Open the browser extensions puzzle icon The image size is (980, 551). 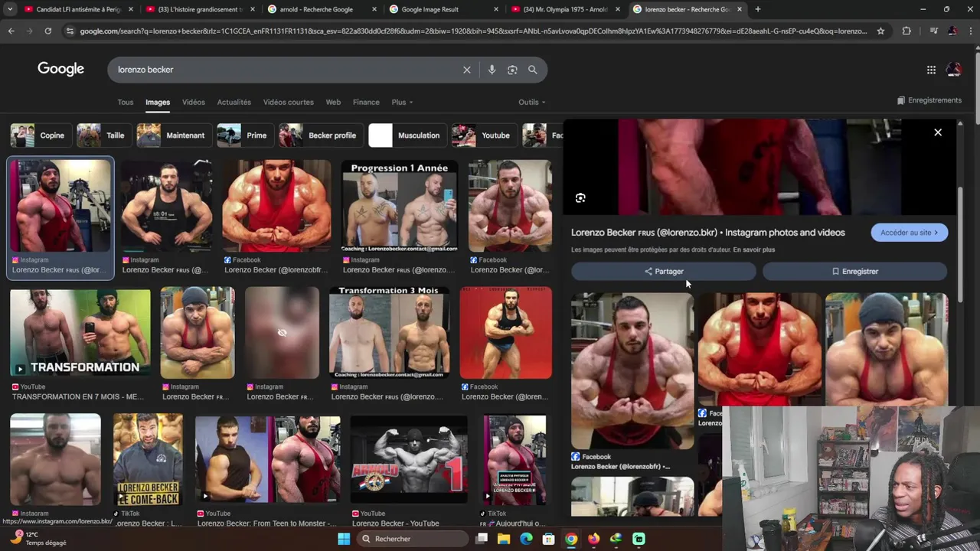(x=906, y=31)
